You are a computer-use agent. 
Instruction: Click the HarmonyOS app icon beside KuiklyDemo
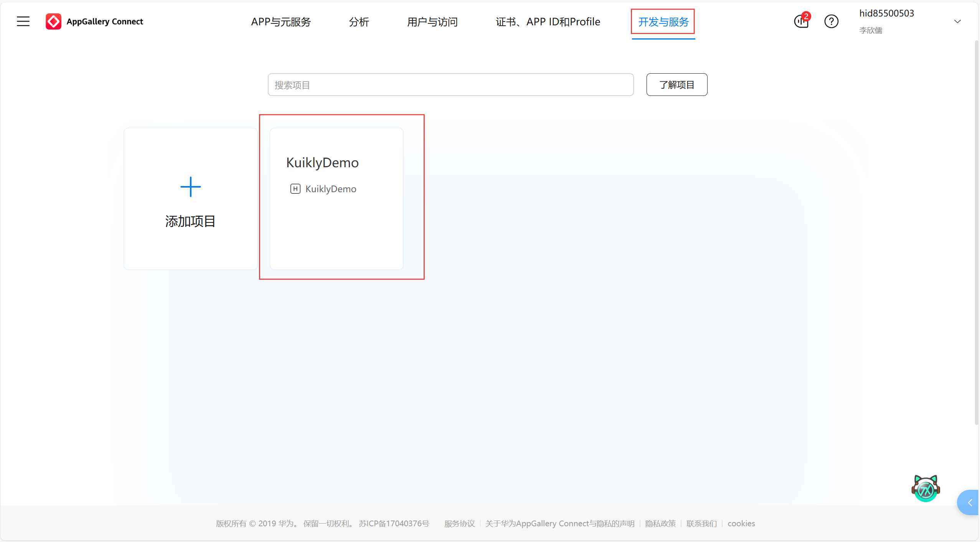[295, 189]
